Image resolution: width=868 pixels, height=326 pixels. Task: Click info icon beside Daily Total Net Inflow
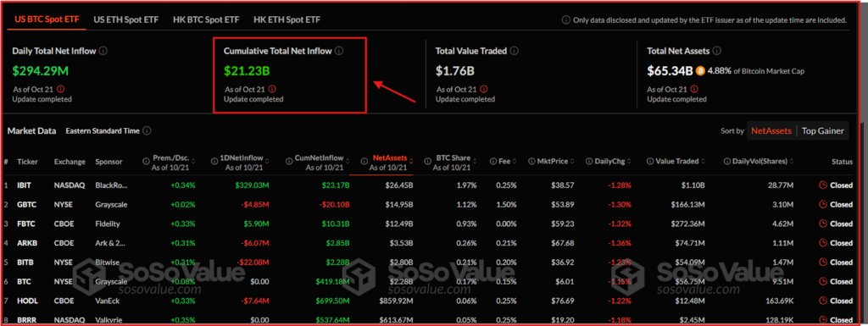(x=103, y=51)
